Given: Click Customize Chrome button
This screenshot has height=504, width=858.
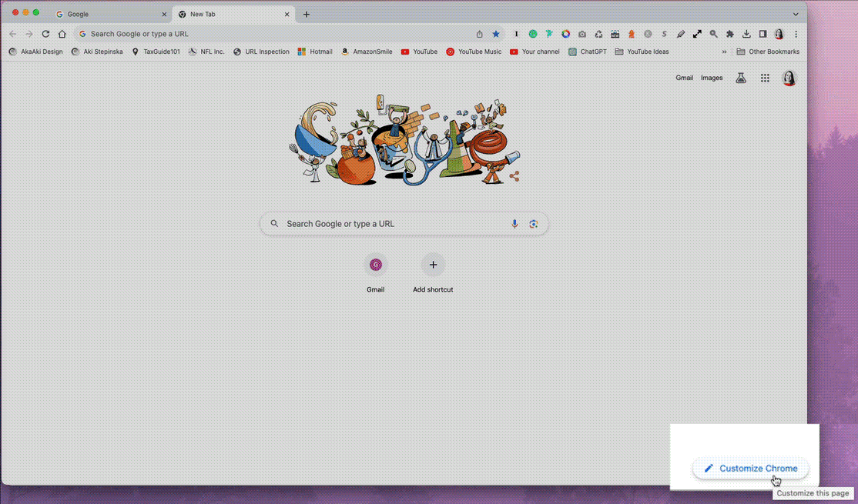Looking at the screenshot, I should [x=750, y=469].
